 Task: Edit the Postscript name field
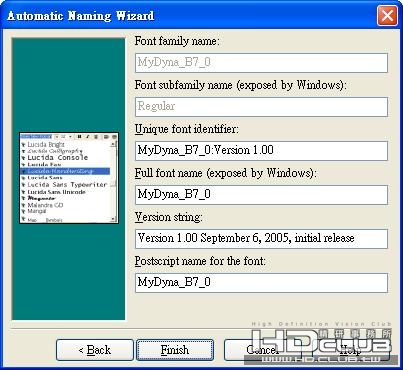tap(261, 283)
